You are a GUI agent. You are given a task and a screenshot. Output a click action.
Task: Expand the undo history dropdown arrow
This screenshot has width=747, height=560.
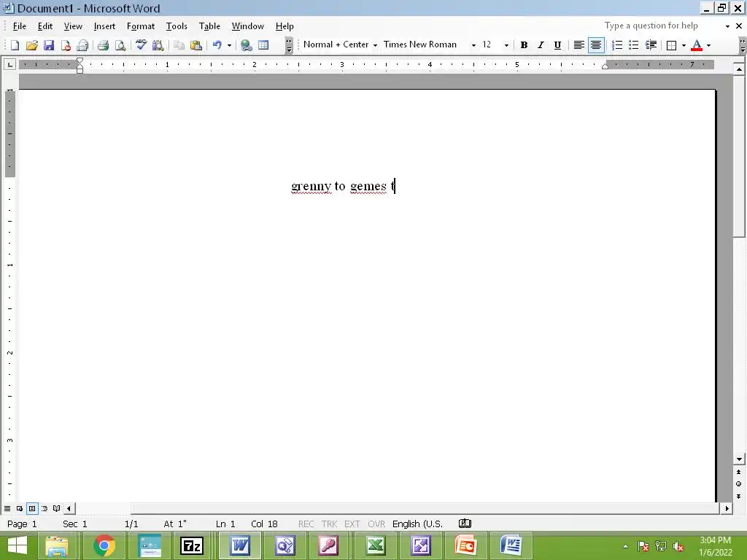click(x=229, y=45)
